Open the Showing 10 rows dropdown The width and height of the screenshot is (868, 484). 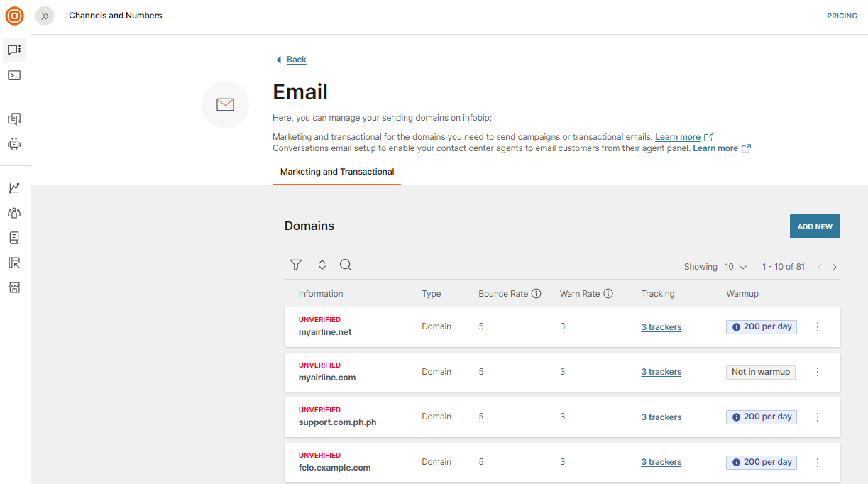click(736, 267)
